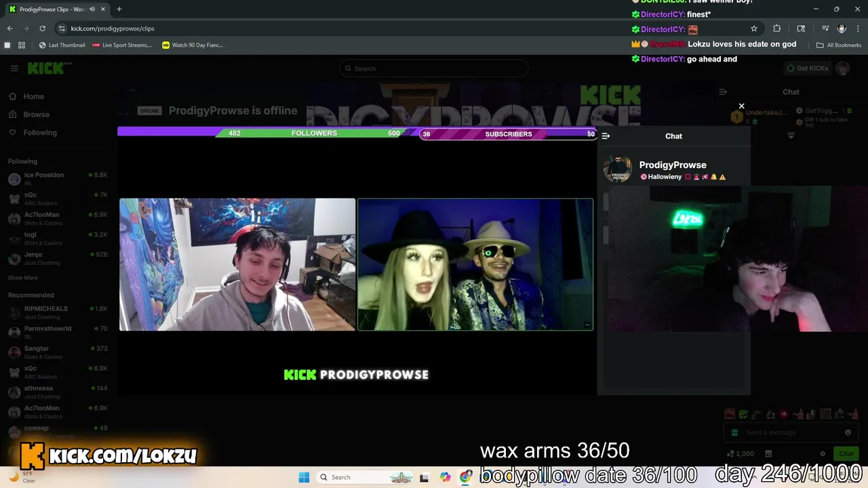The height and width of the screenshot is (488, 868).
Task: Select the Chat tab in clip popup
Action: [673, 136]
